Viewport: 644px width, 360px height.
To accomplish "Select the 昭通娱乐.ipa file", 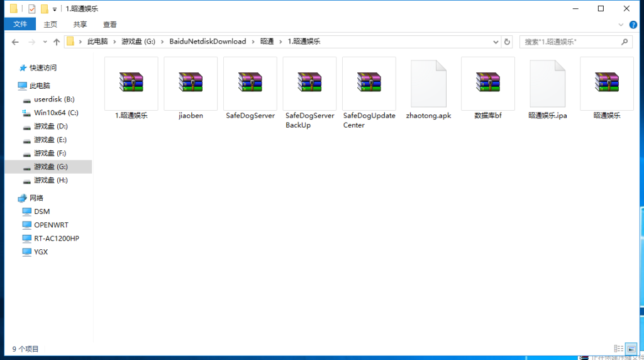I will tap(548, 88).
